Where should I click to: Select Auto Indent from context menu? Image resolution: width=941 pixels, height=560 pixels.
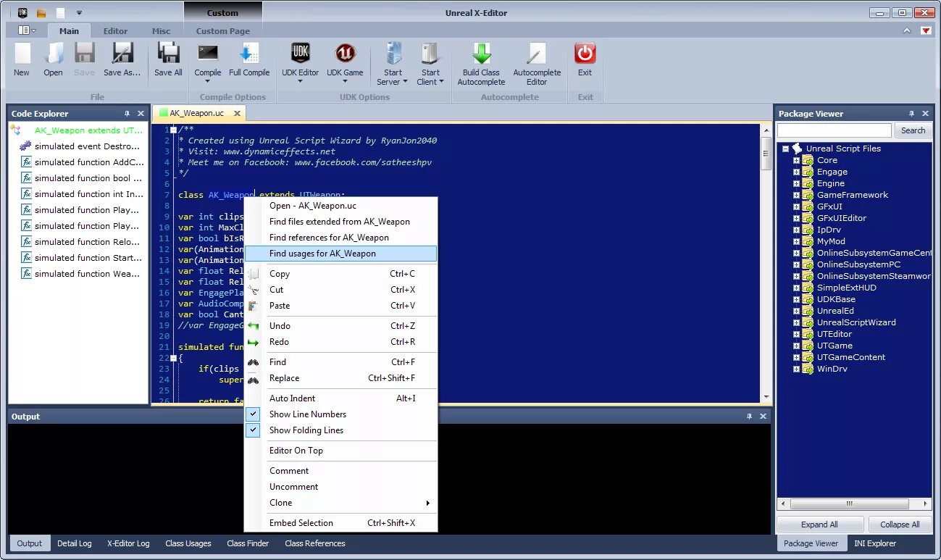pos(340,398)
